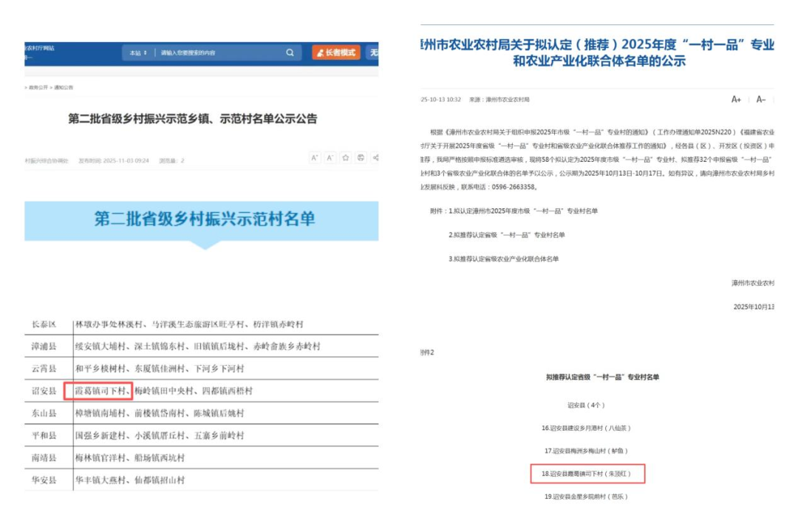Click the star favorite icon

click(x=345, y=158)
